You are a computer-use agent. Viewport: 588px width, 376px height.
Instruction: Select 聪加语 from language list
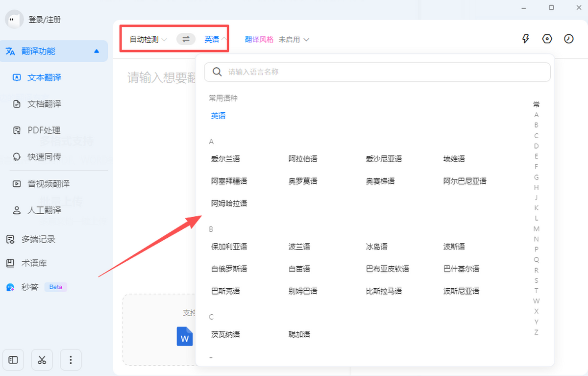point(299,335)
